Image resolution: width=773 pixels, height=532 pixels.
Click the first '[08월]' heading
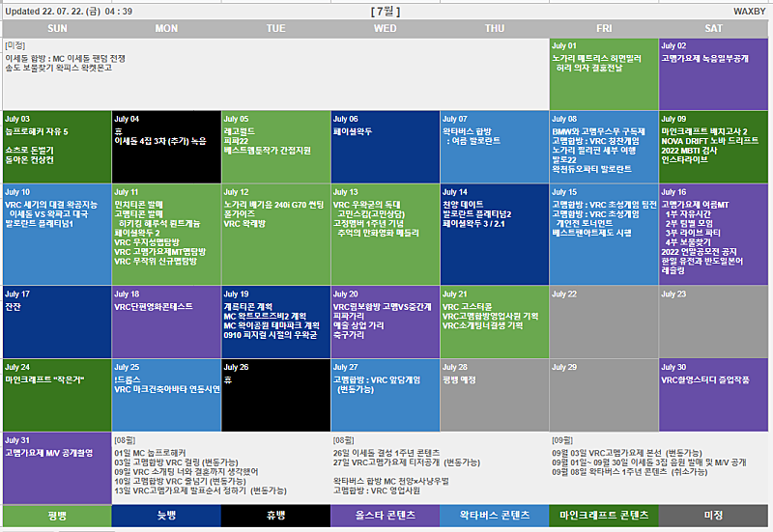[x=125, y=440]
